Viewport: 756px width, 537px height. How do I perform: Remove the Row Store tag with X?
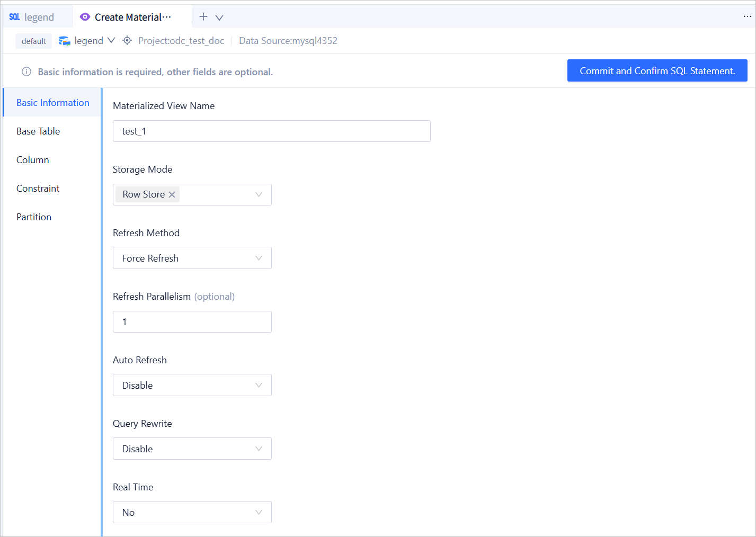(172, 195)
